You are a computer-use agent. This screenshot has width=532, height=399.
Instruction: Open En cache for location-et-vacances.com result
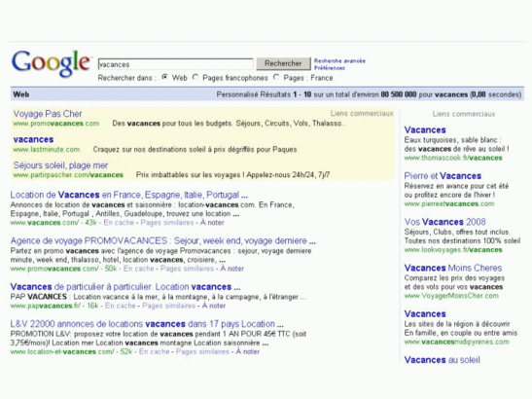point(154,351)
